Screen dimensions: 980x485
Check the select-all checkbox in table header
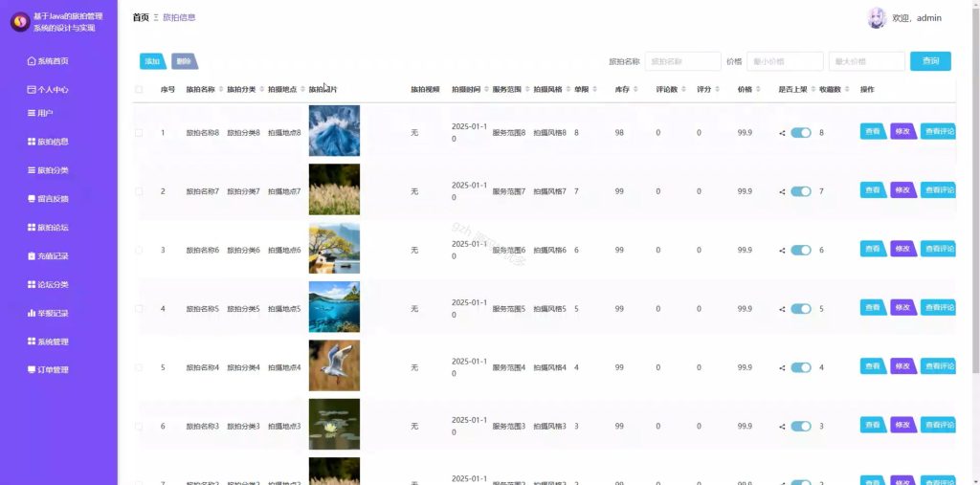coord(139,89)
